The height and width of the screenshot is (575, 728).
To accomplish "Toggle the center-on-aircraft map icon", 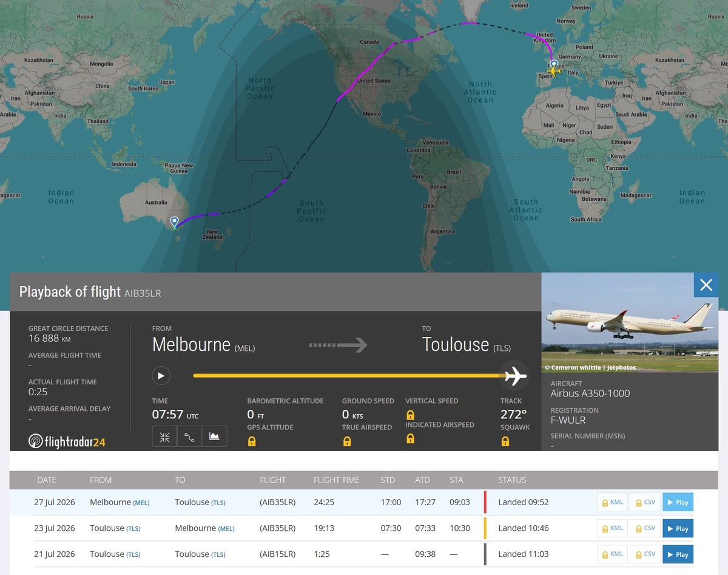I will click(164, 437).
